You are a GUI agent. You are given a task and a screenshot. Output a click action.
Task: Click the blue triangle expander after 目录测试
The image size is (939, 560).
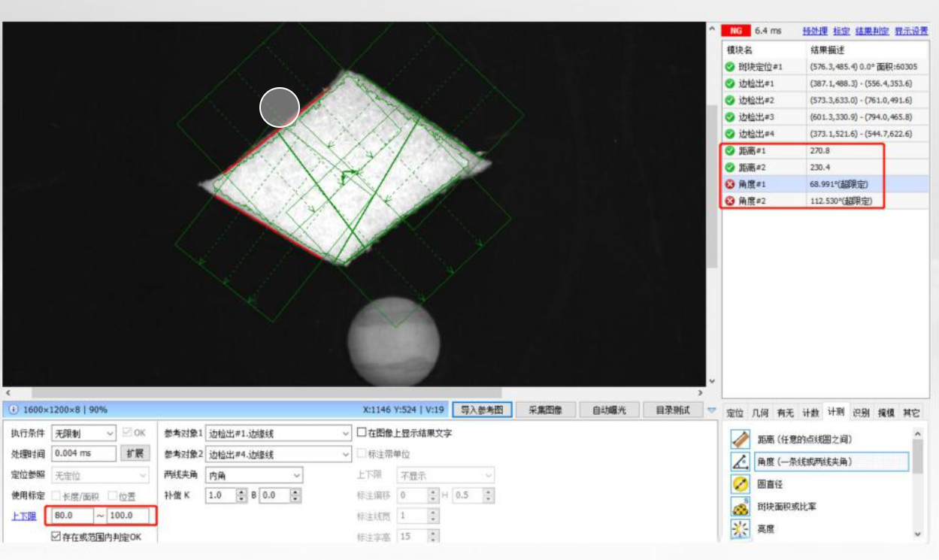coord(711,410)
